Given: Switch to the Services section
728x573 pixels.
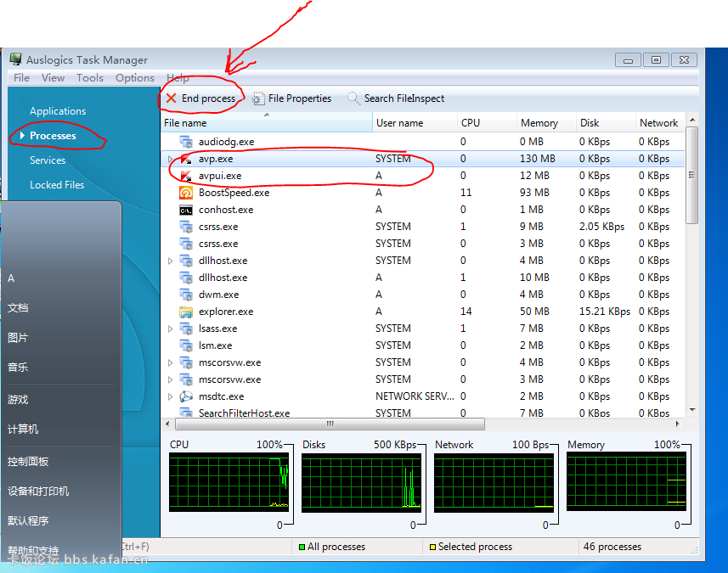Looking at the screenshot, I should coord(48,160).
